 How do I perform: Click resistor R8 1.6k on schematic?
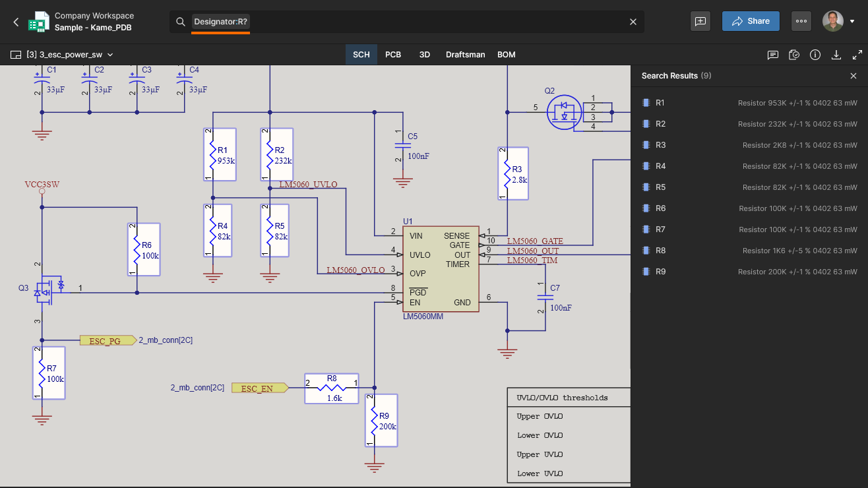point(332,388)
